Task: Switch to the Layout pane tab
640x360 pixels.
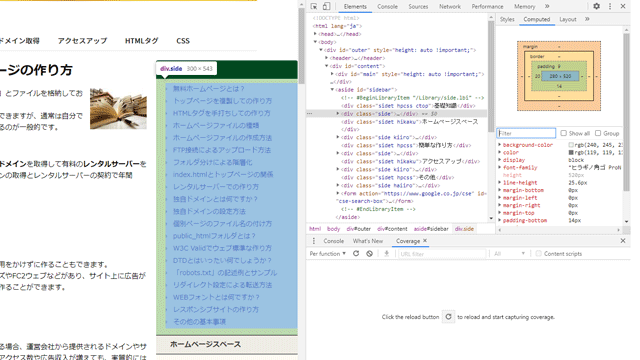Action: (x=568, y=19)
